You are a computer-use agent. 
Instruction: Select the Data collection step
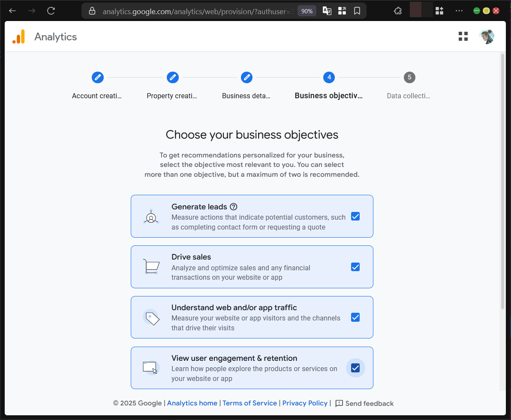coord(409,78)
